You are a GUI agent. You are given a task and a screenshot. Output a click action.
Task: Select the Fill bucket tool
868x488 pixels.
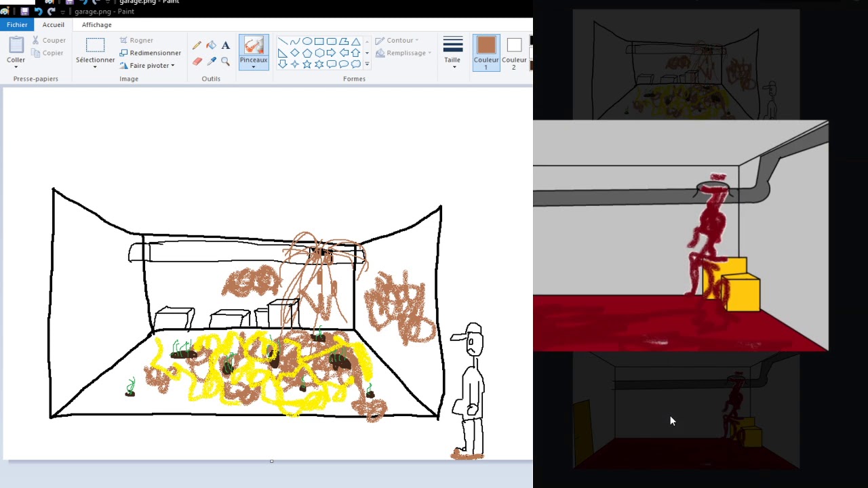coord(211,45)
